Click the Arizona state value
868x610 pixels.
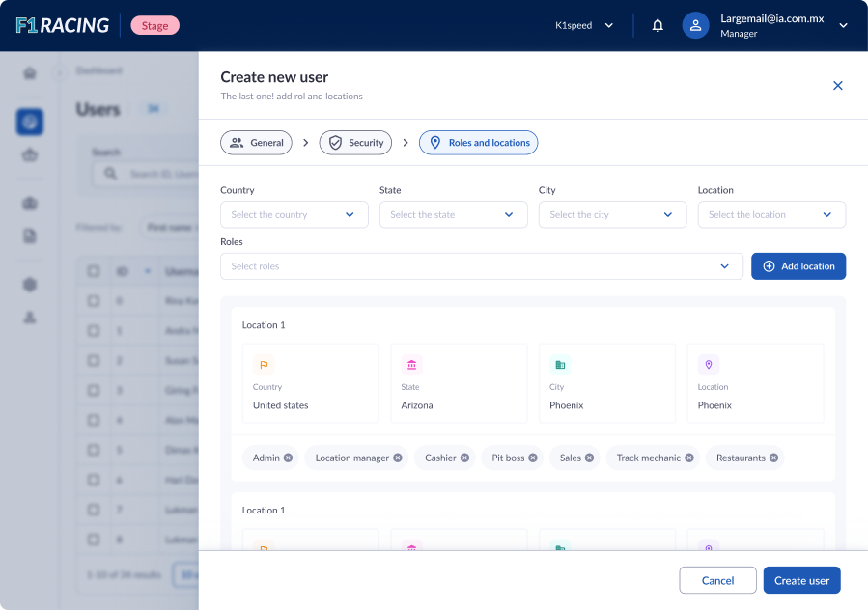point(417,405)
